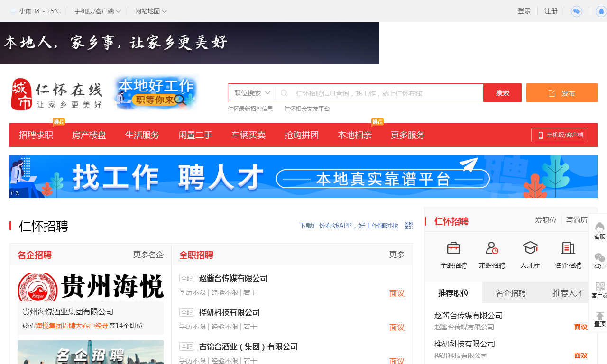
Task: Click the red 搜索 search button
Action: pos(502,93)
